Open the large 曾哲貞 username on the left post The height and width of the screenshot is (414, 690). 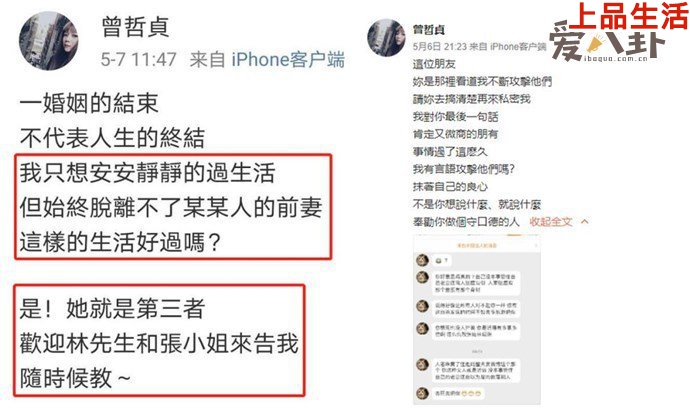coord(135,27)
